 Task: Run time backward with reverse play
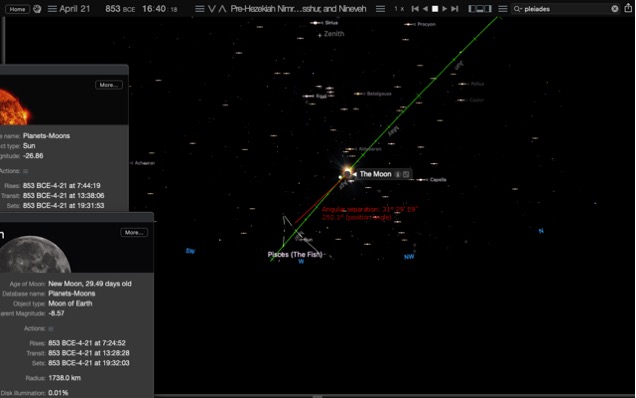425,9
